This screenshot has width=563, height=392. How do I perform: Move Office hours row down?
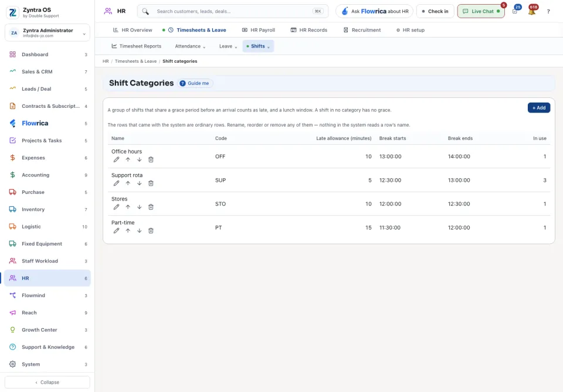140,159
